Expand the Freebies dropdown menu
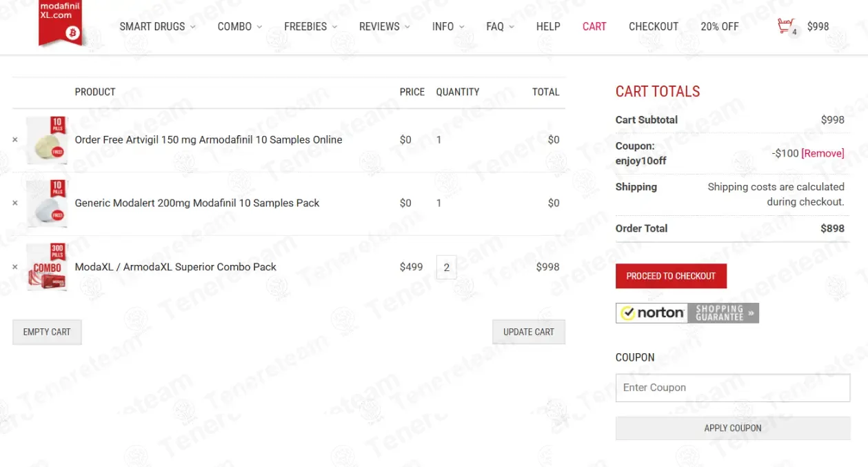 pyautogui.click(x=311, y=27)
